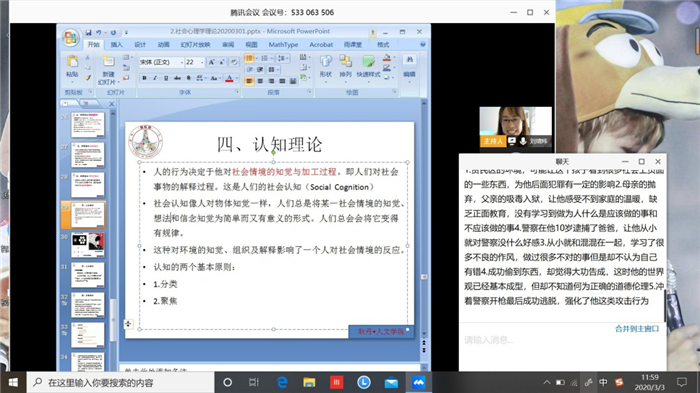Switch to the 幻灯片放映 ribbon tab

[x=195, y=44]
